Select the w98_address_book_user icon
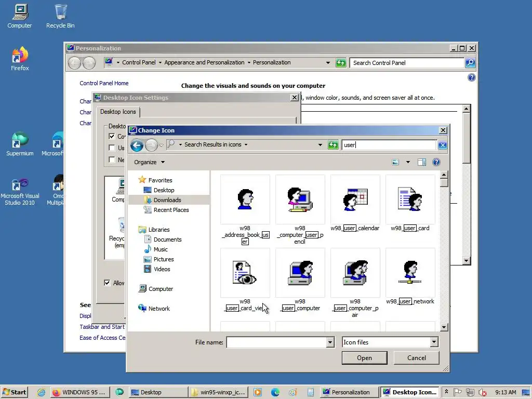This screenshot has height=399, width=532. click(x=245, y=199)
